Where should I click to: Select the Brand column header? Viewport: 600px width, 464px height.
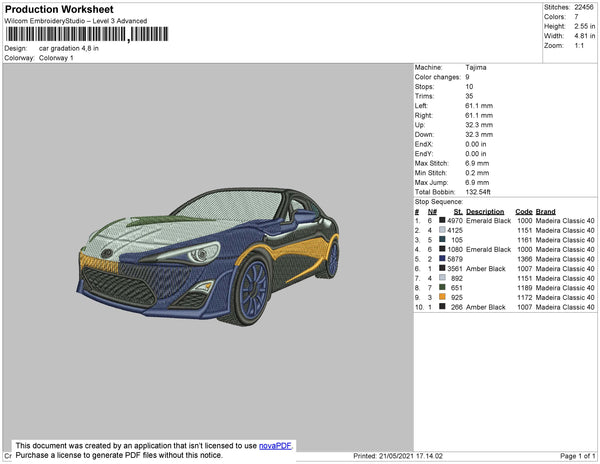click(x=545, y=212)
